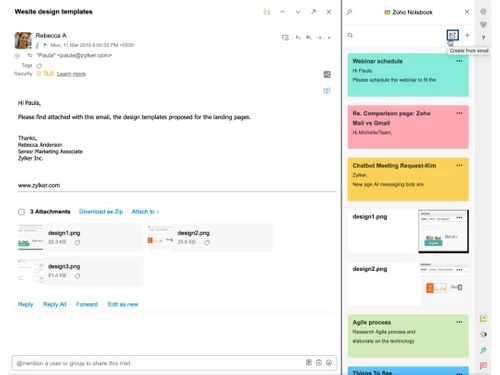Click the layout icon below header actions
The height and width of the screenshot is (375, 500).
327,74
